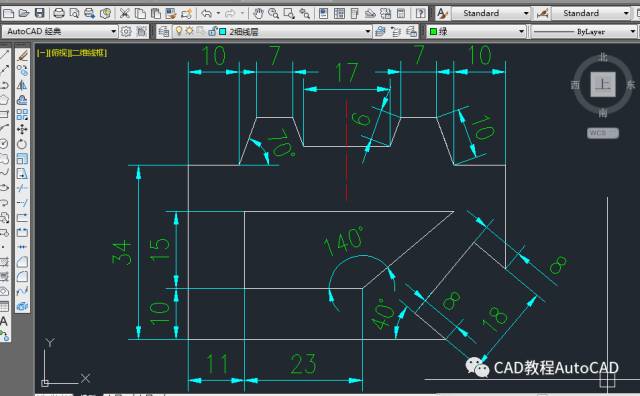Activate the Pan hand tool
640x396 pixels.
[x=258, y=13]
